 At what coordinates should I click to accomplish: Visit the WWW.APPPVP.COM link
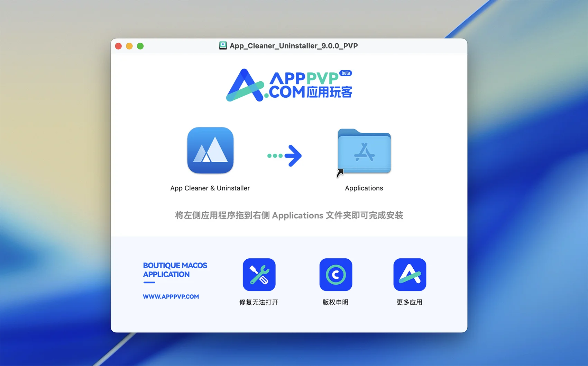171,297
